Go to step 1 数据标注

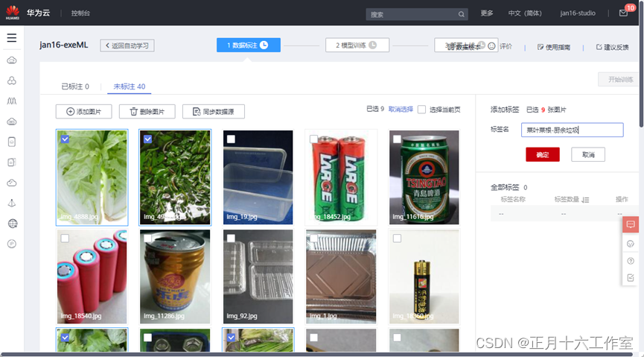(x=249, y=45)
